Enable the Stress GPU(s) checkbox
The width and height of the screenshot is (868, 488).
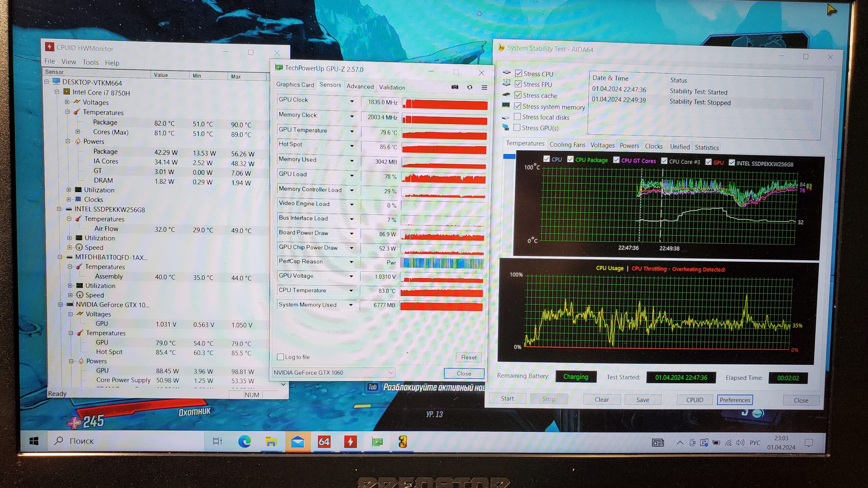click(x=517, y=127)
